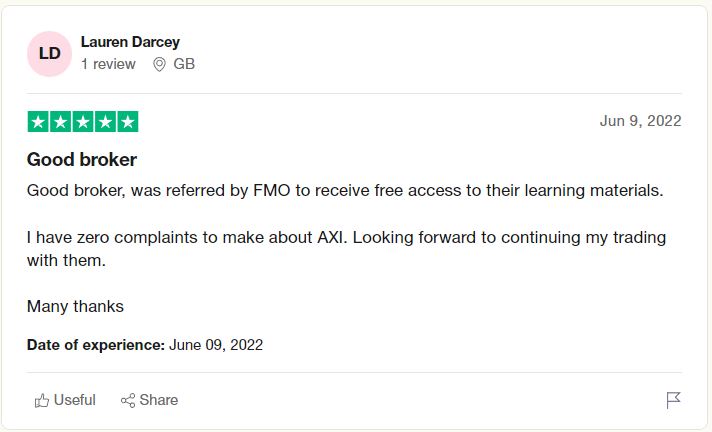This screenshot has width=712, height=432.
Task: Open the LD profile avatar
Action: pos(50,53)
